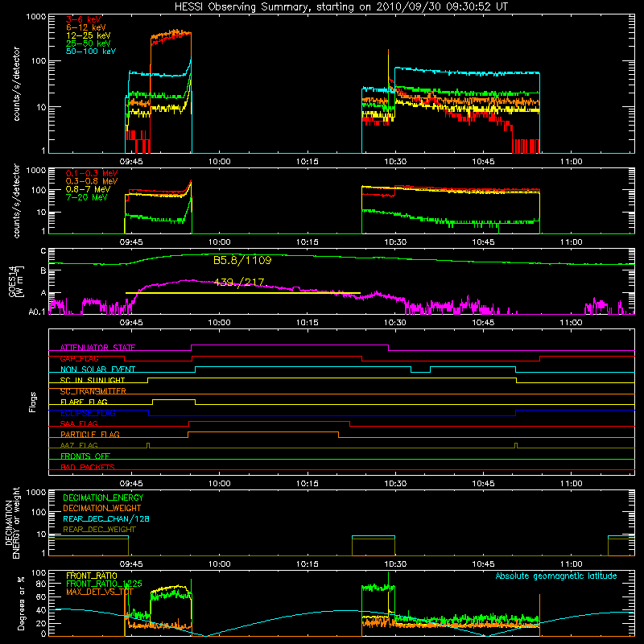This screenshot has width=644, height=644.
Task: Click 11:00 tick under the Flags panel
Action: tap(571, 484)
